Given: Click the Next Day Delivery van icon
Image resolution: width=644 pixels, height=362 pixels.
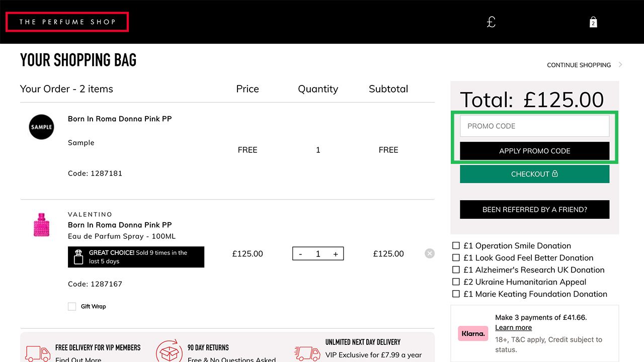Looking at the screenshot, I should (308, 353).
